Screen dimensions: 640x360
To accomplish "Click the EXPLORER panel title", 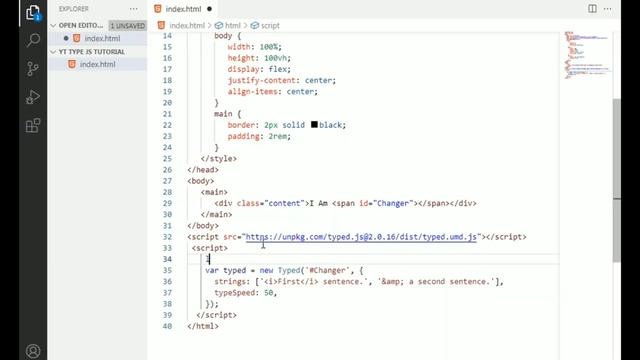I will (x=73, y=9).
